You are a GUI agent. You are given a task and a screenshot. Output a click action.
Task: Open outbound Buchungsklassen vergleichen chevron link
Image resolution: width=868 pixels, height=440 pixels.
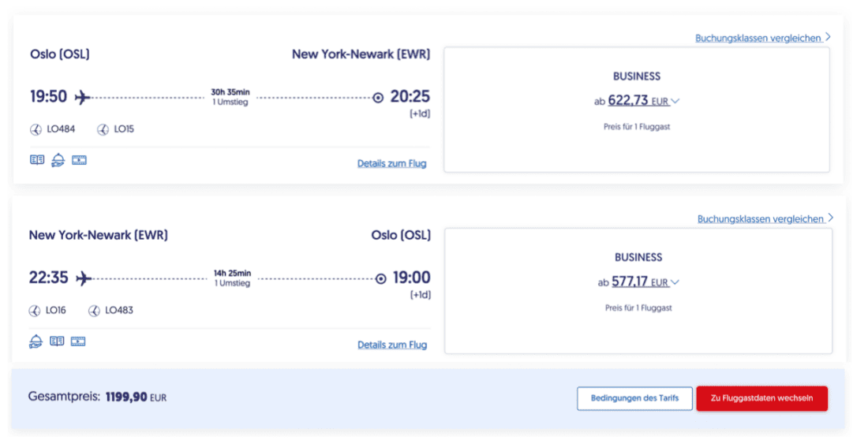point(828,37)
